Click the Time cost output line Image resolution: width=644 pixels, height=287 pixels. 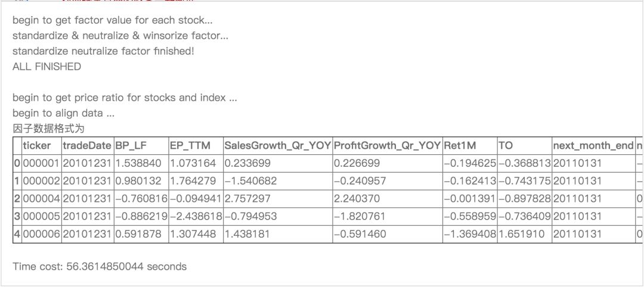100,266
